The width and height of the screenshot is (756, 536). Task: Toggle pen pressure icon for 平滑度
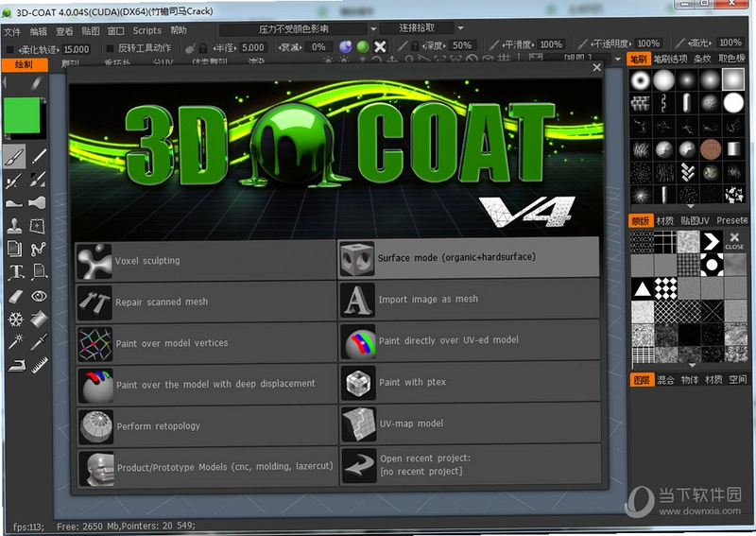click(x=493, y=44)
